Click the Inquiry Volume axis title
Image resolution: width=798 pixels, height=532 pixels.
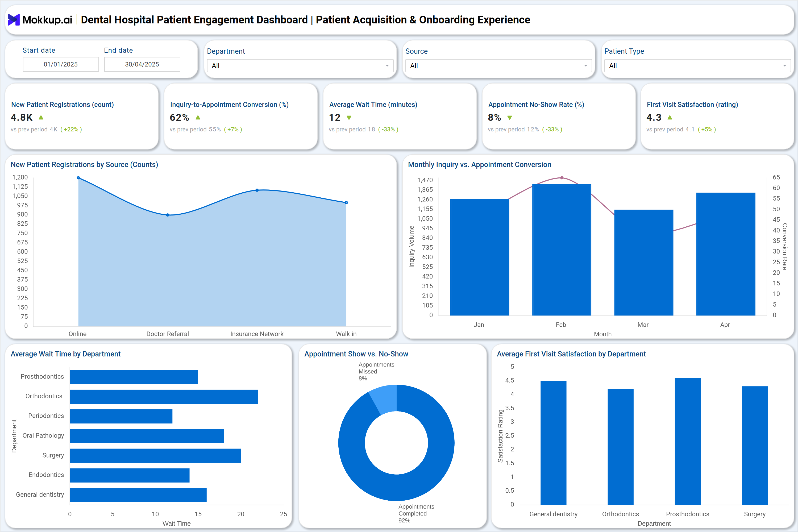coord(412,247)
